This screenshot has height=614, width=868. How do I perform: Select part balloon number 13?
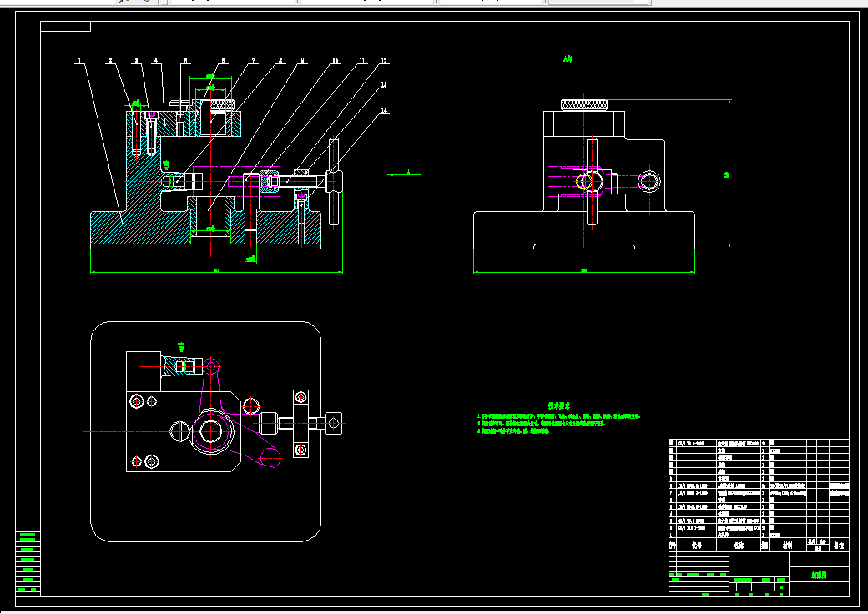tap(384, 85)
